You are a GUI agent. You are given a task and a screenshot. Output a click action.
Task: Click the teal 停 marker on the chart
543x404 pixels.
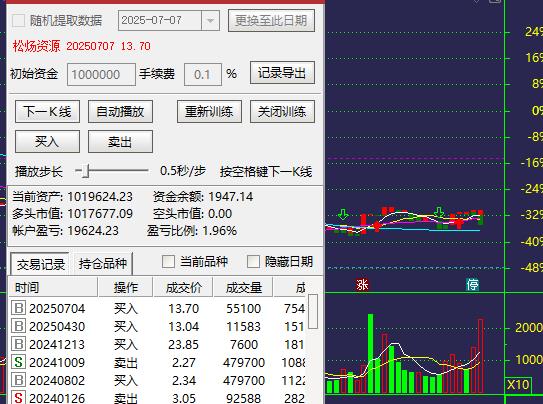tap(472, 285)
